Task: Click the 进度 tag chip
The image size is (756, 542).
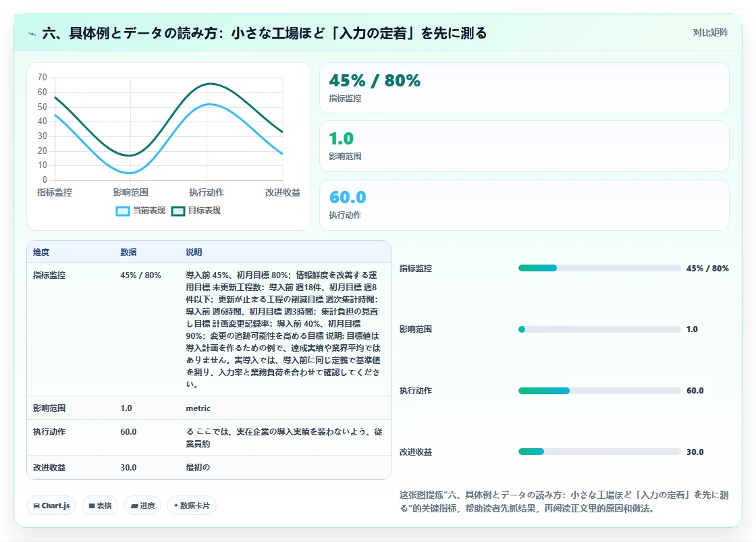Action: (x=142, y=506)
